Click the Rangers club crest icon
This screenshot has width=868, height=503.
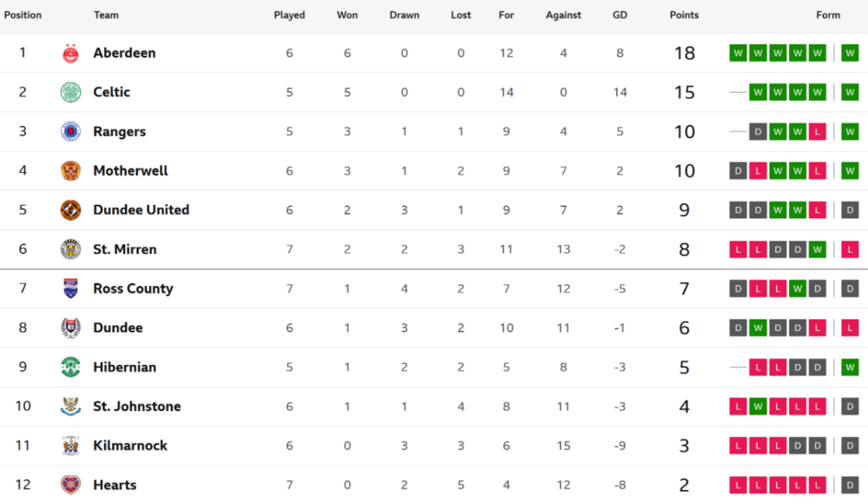(x=70, y=131)
